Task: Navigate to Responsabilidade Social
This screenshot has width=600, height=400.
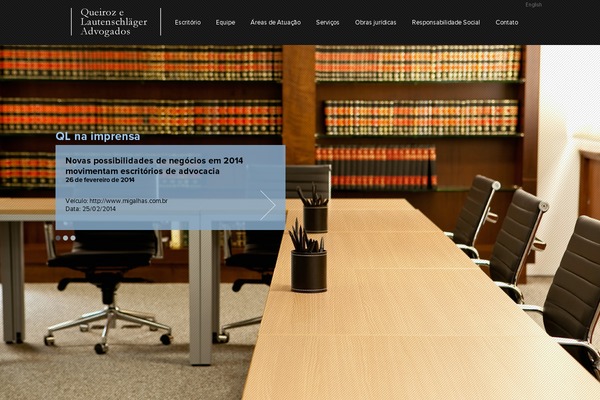Action: [445, 22]
